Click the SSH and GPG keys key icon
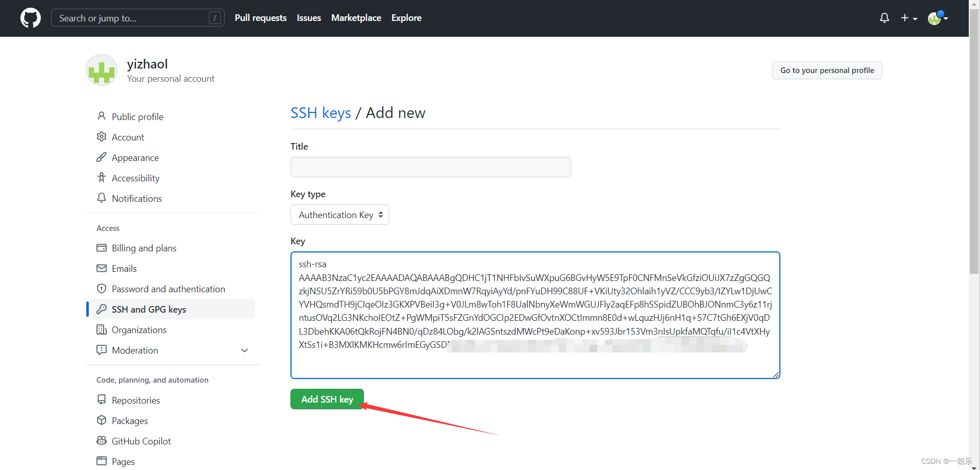Screen dimensions: 980x470 click(102, 309)
